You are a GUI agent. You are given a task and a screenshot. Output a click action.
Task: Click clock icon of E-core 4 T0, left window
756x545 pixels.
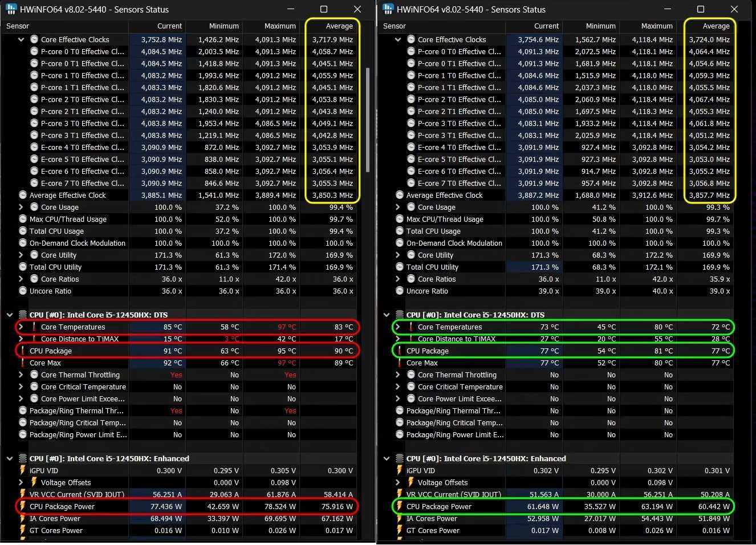(34, 147)
